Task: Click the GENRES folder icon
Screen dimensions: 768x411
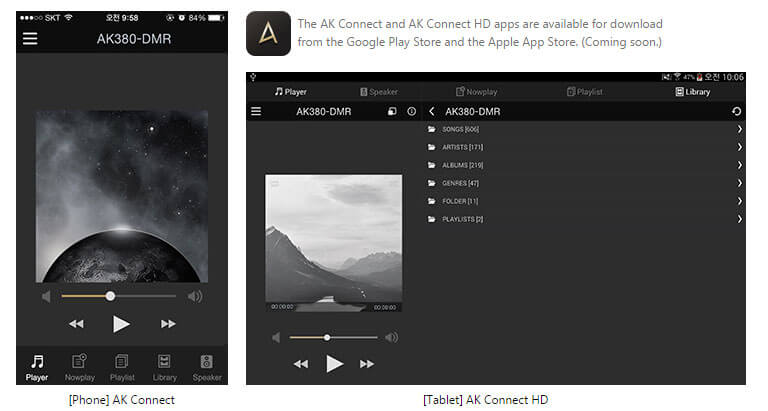Action: (x=432, y=183)
